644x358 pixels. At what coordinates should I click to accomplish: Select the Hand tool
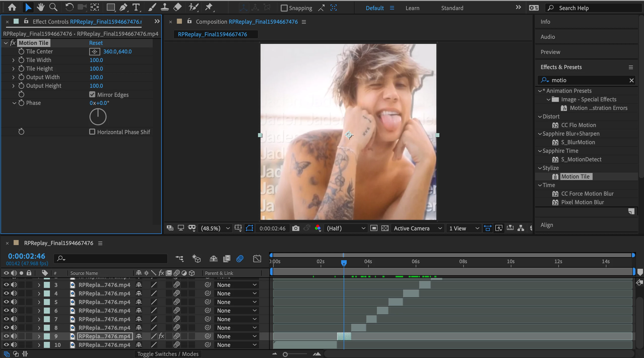[40, 7]
